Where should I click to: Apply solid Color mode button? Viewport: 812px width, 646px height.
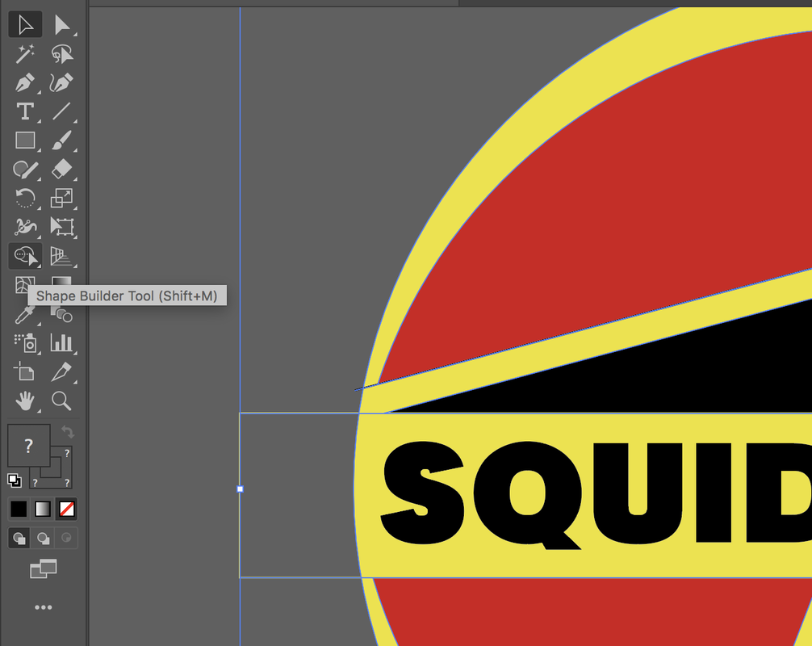click(x=19, y=509)
